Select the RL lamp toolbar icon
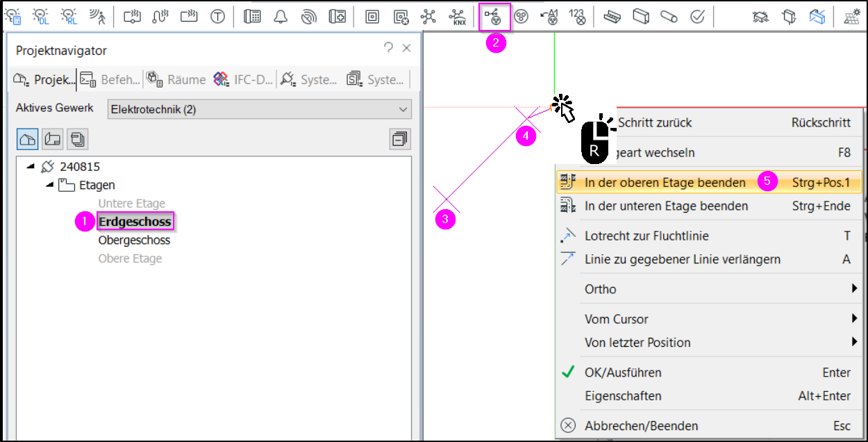Image resolution: width=868 pixels, height=442 pixels. [69, 16]
